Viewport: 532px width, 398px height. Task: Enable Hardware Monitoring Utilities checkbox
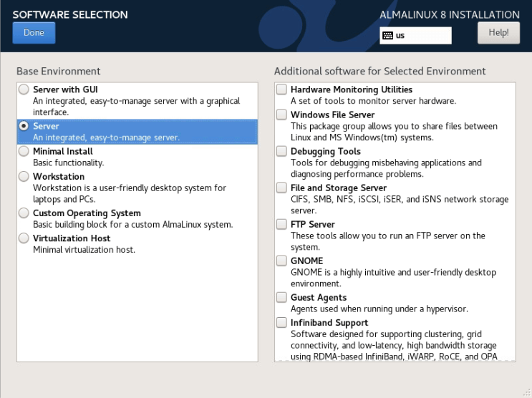point(281,89)
